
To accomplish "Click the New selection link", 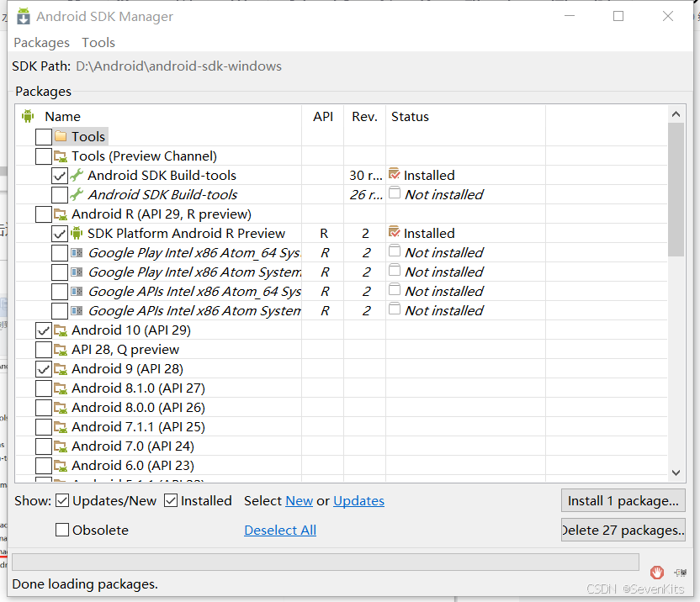I will (300, 501).
